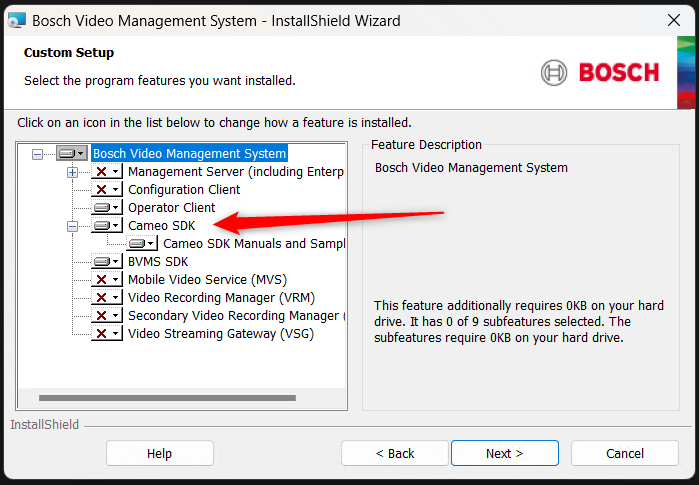This screenshot has height=485, width=699.
Task: Go back with the Back button
Action: [394, 453]
